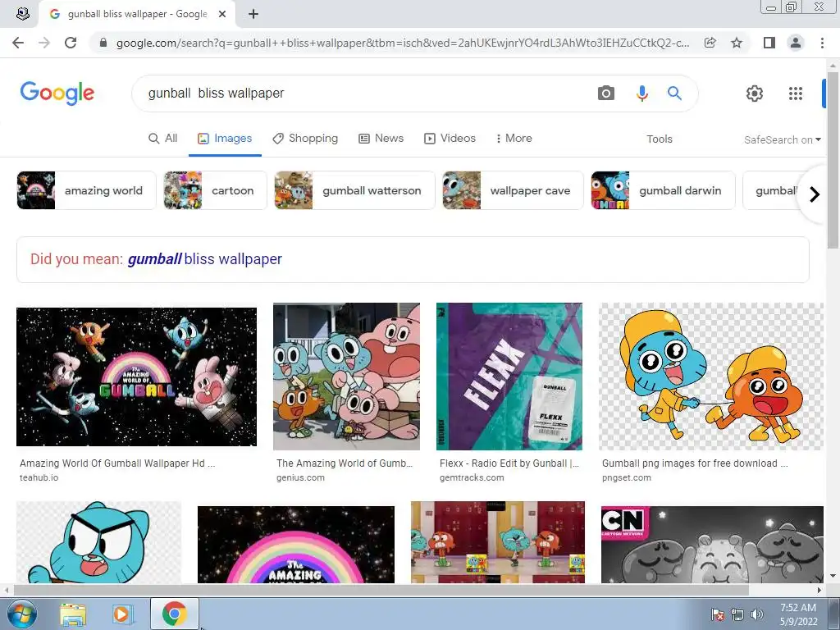The image size is (840, 630).
Task: Filter by the gumball darwin chip
Action: point(663,190)
